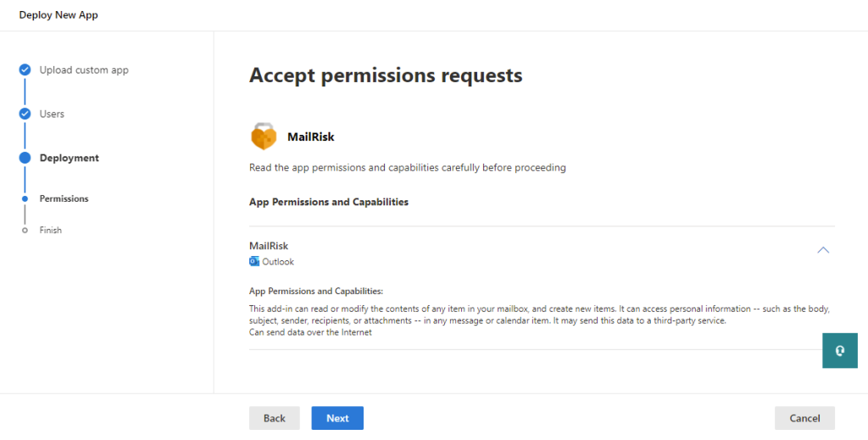Click the Finish step circle marker
Image resolution: width=868 pixels, height=440 pixels.
[x=25, y=230]
